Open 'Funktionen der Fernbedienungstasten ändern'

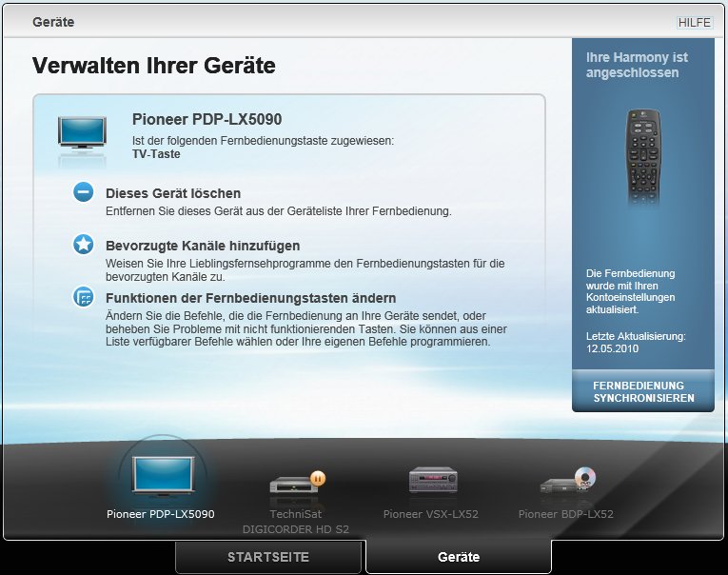pyautogui.click(x=237, y=298)
